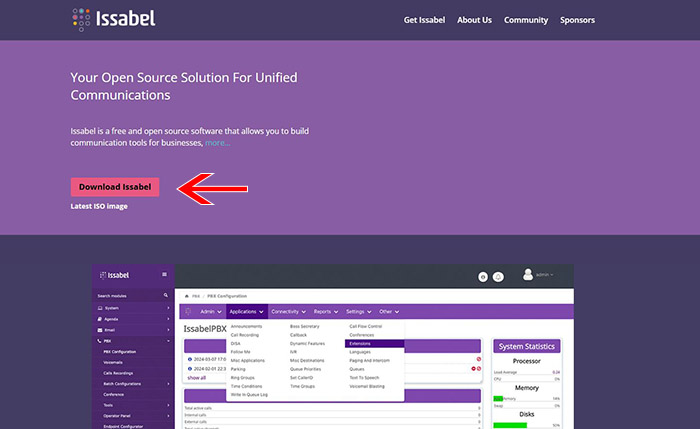Click the System monitor icon in the sidebar
This screenshot has height=429, width=700.
(100, 308)
